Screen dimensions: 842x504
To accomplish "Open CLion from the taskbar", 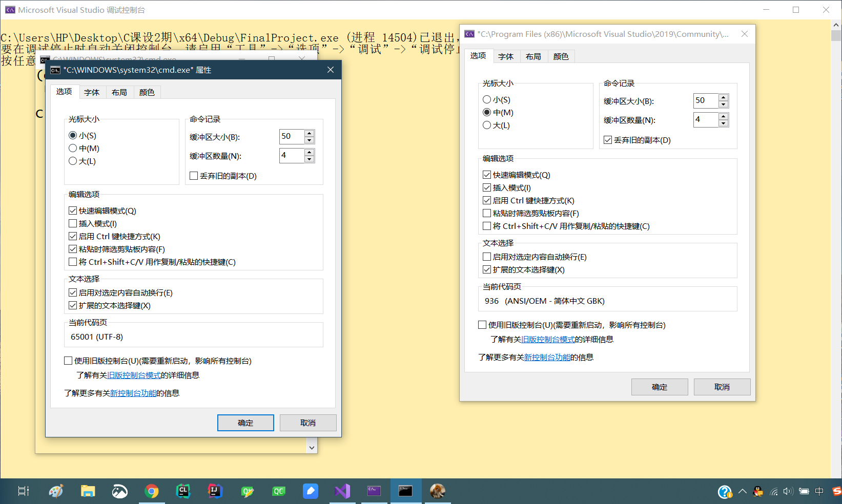I will (183, 491).
